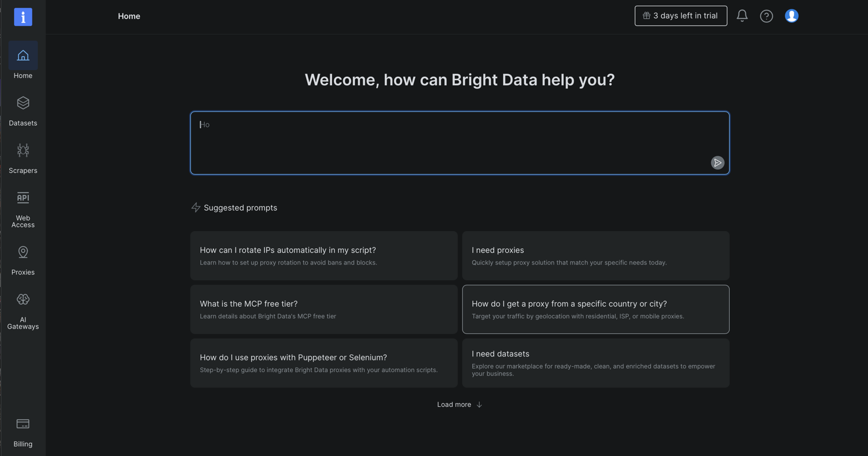This screenshot has width=868, height=456.
Task: Open the Billing card icon
Action: click(x=23, y=424)
